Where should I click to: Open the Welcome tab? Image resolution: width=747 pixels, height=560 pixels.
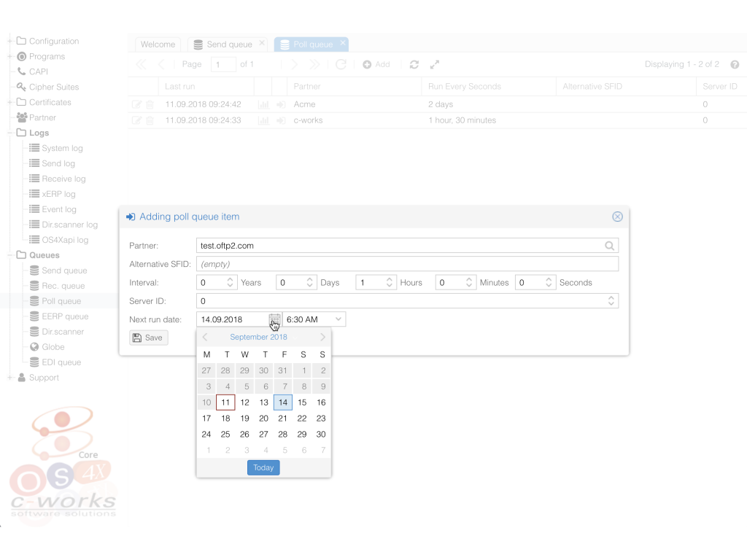158,44
